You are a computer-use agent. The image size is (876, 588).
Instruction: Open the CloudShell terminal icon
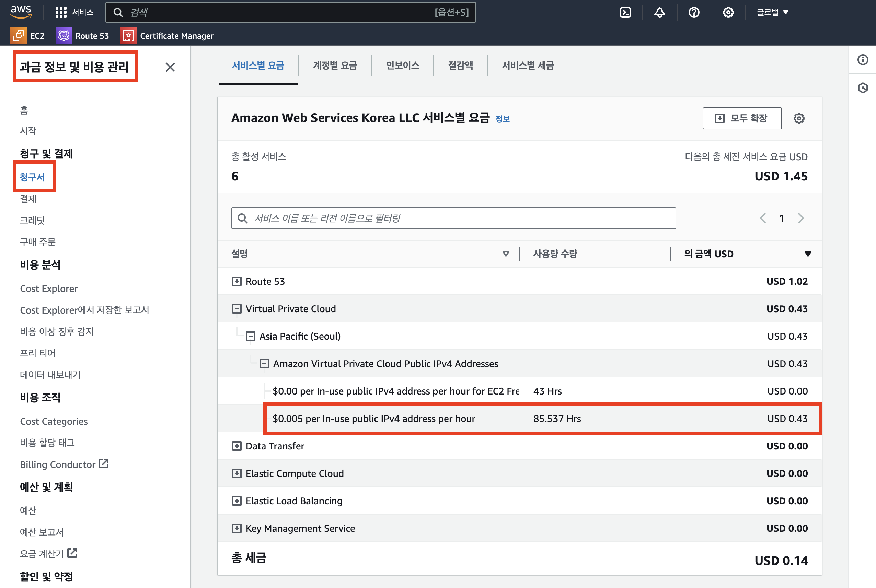[625, 12]
